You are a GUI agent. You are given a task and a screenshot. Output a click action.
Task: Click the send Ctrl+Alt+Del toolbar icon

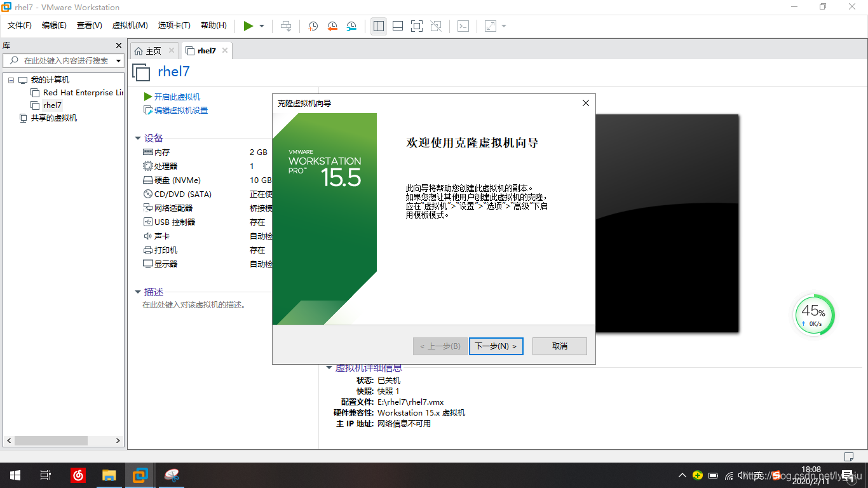click(x=286, y=26)
